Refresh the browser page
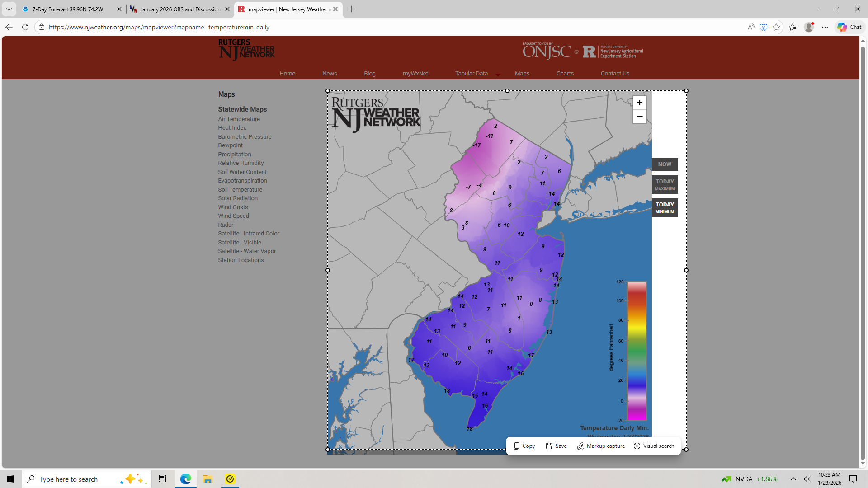The height and width of the screenshot is (488, 868). click(25, 27)
